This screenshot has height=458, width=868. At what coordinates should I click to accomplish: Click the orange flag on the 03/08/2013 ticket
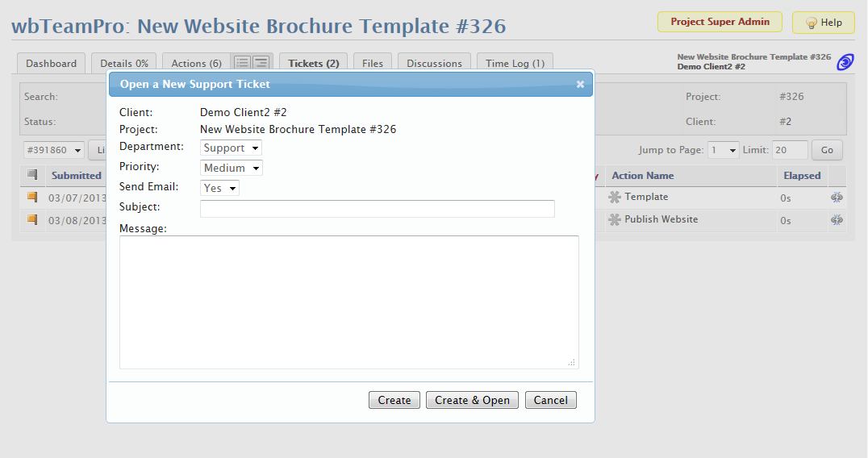[x=32, y=219]
